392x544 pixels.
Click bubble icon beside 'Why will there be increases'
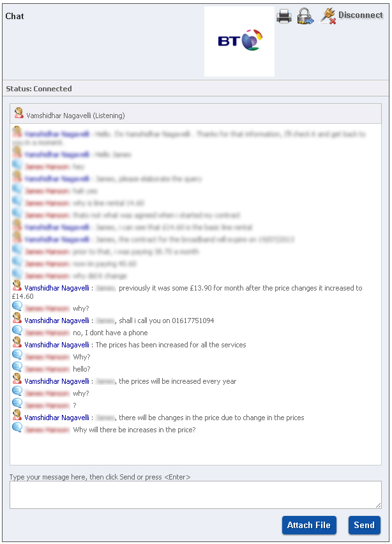[x=17, y=428]
